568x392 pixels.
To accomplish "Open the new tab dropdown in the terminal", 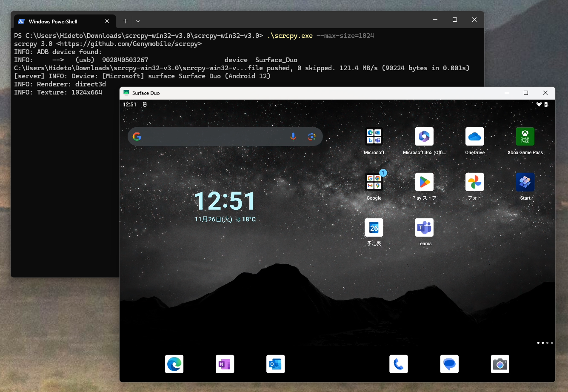I will coord(137,21).
